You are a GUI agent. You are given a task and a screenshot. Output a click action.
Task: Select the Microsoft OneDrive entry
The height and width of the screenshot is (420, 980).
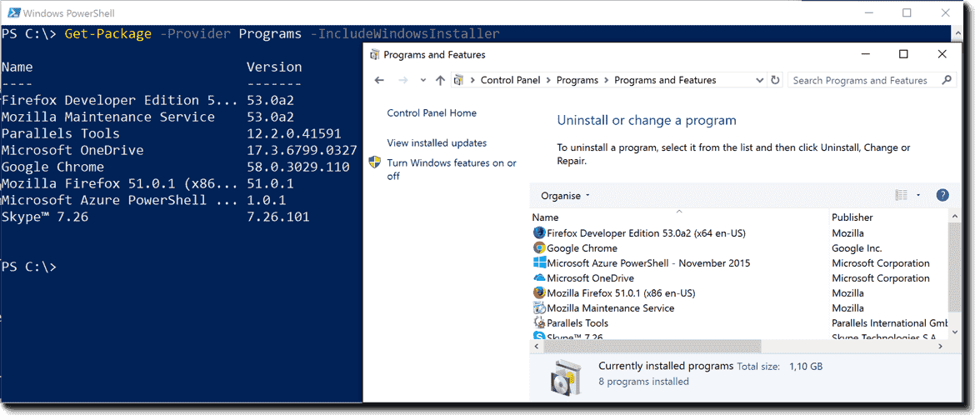[590, 278]
